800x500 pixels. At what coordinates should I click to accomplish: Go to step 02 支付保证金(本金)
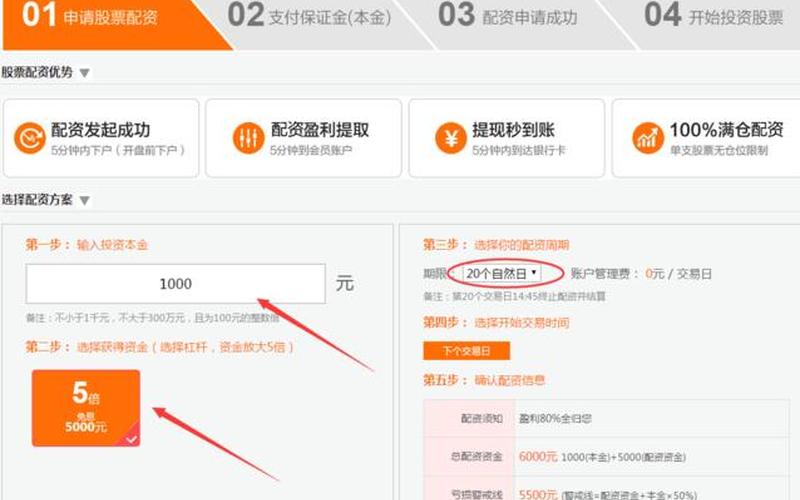pos(309,16)
